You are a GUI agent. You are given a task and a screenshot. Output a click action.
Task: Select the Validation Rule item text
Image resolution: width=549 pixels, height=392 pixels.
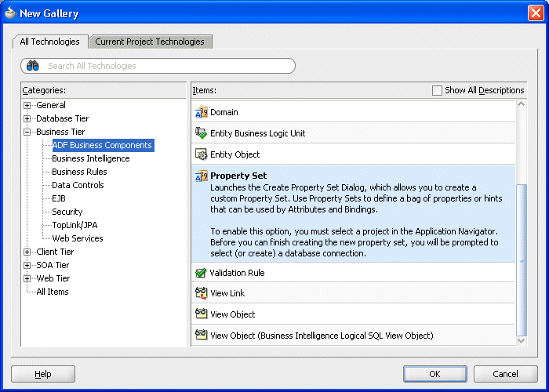point(237,273)
